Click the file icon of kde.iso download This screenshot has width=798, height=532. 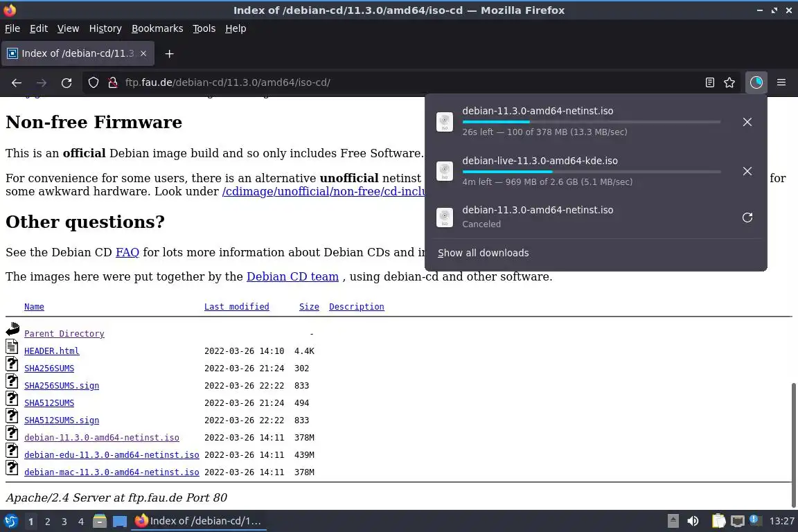point(444,171)
